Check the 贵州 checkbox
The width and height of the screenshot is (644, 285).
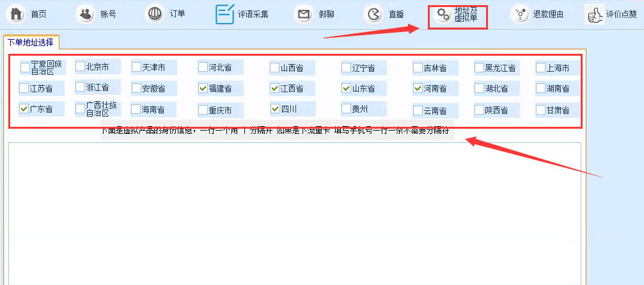[346, 109]
